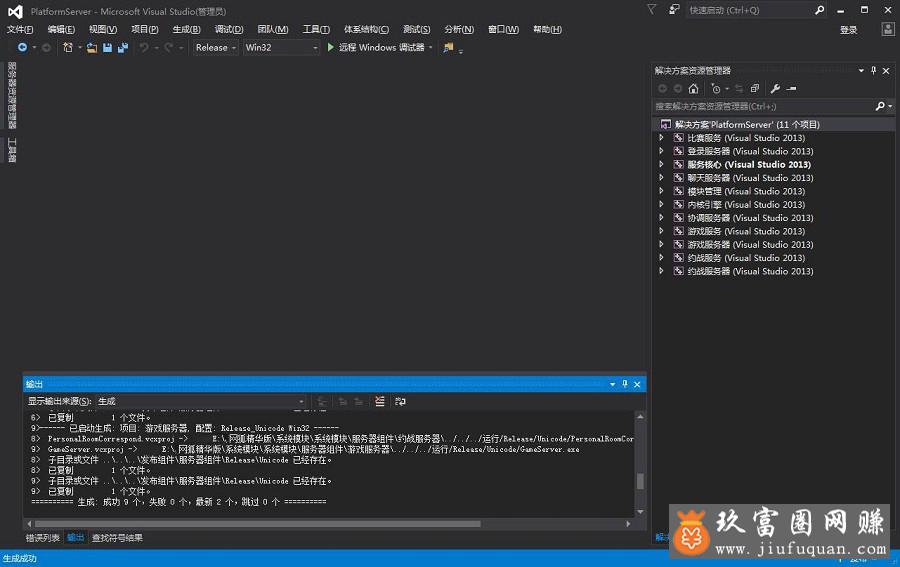Switch to the 查找符号结果 tab
This screenshot has height=567, width=900.
click(x=117, y=538)
